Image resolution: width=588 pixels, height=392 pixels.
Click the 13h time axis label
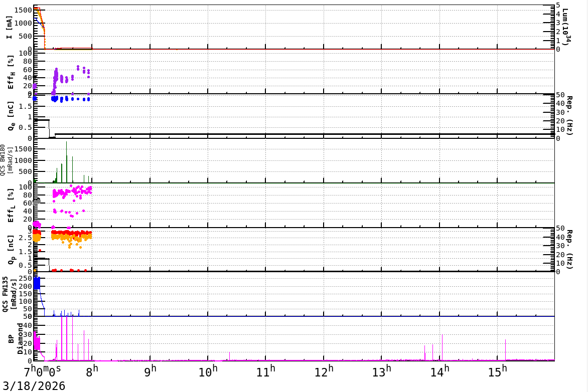pyautogui.click(x=382, y=370)
